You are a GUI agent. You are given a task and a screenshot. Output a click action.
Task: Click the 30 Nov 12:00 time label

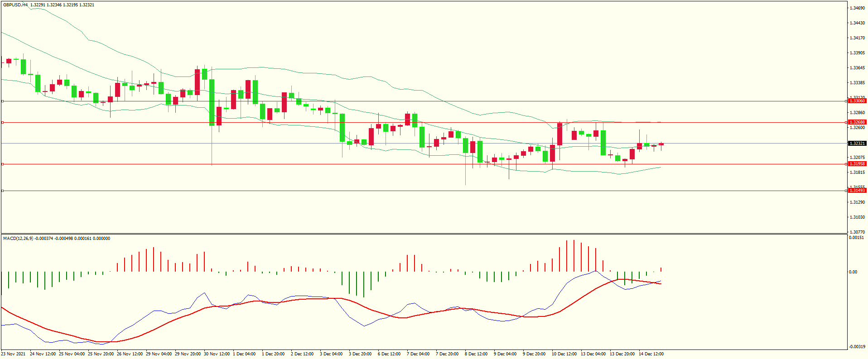pos(217,354)
